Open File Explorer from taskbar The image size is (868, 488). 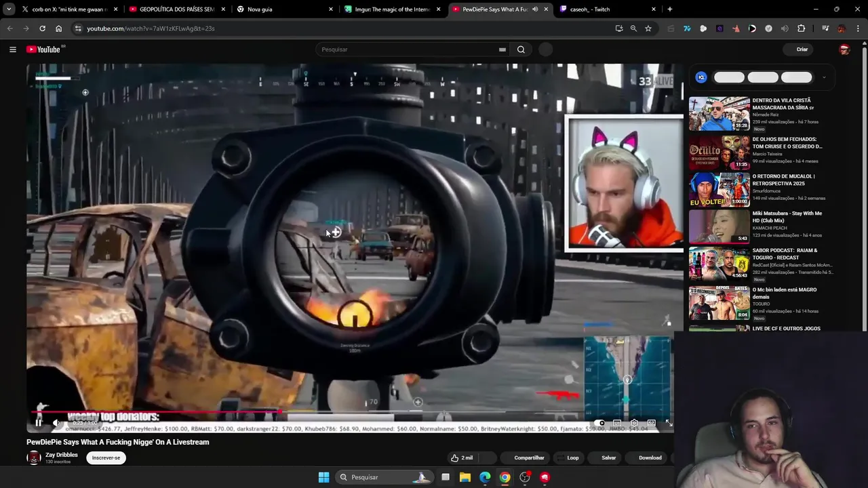coord(465,477)
